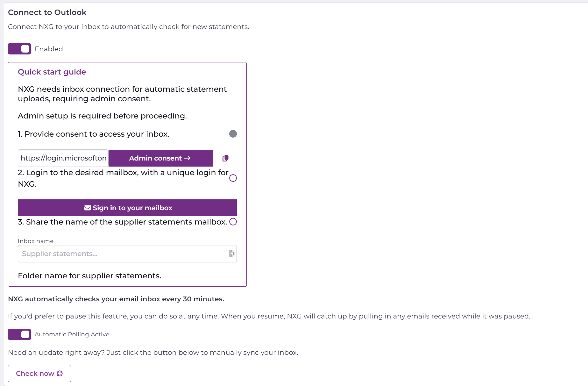Focus the login.microsoft URL field
588x386 pixels.
click(63, 158)
